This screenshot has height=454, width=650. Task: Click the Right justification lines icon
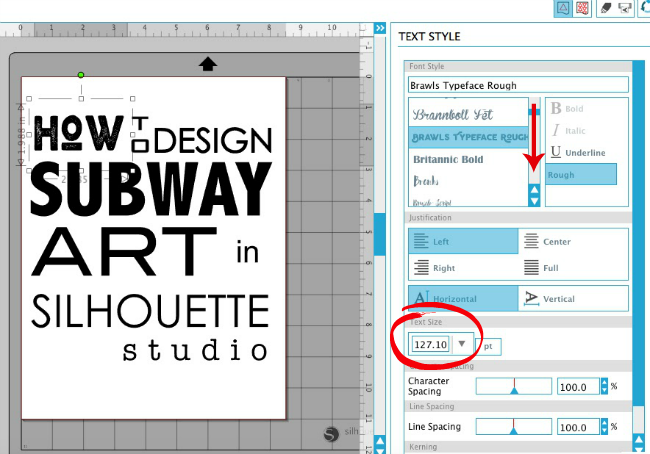(x=421, y=267)
